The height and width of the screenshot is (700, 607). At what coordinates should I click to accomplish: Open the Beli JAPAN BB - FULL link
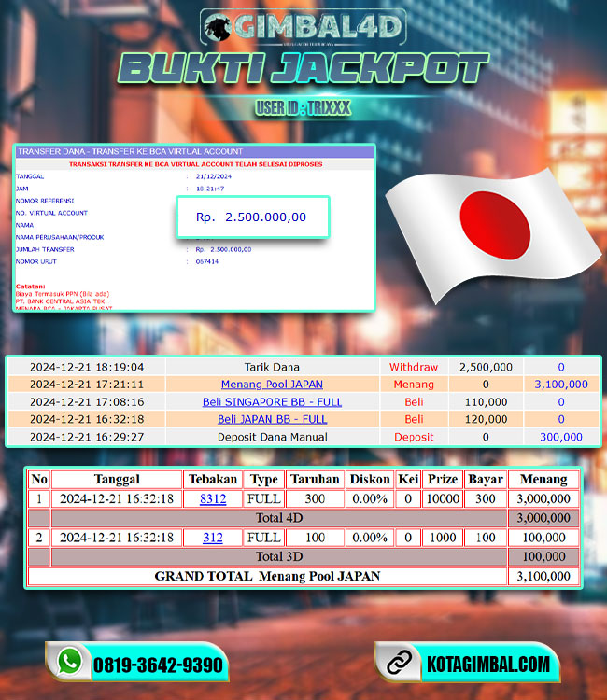tap(272, 419)
